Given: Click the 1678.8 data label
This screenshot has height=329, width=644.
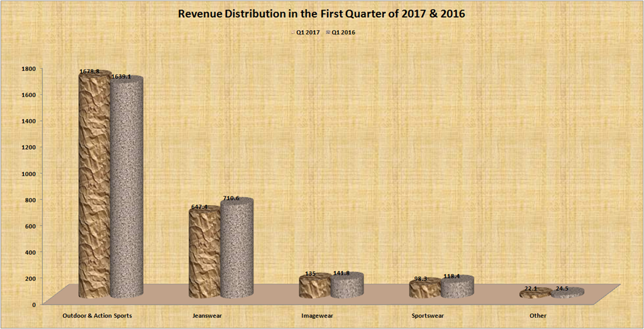Looking at the screenshot, I should (x=89, y=71).
